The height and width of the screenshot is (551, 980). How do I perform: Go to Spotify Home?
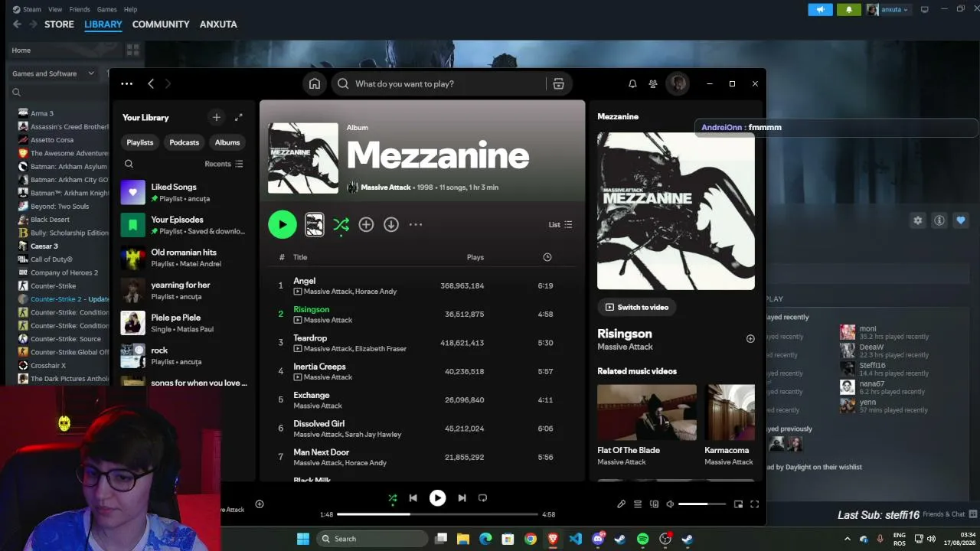click(x=315, y=83)
